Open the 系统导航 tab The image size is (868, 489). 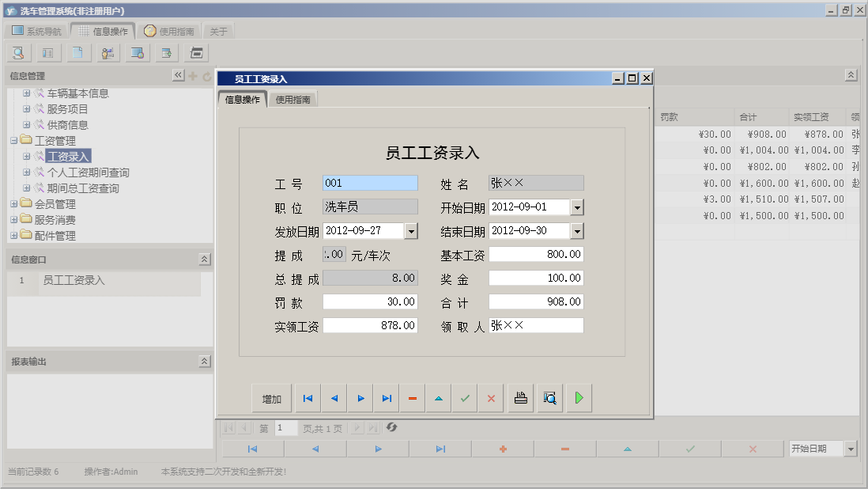39,30
